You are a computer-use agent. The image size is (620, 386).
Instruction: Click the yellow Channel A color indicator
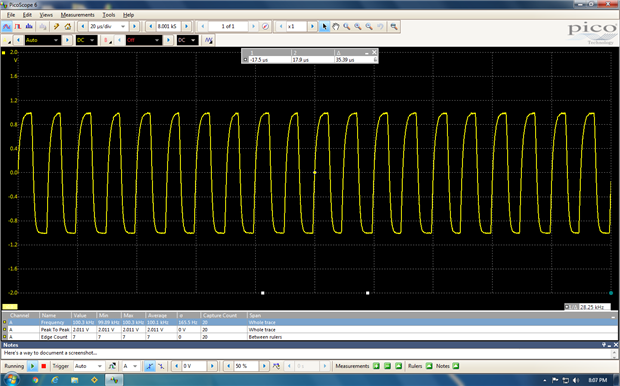pyautogui.click(x=10, y=307)
